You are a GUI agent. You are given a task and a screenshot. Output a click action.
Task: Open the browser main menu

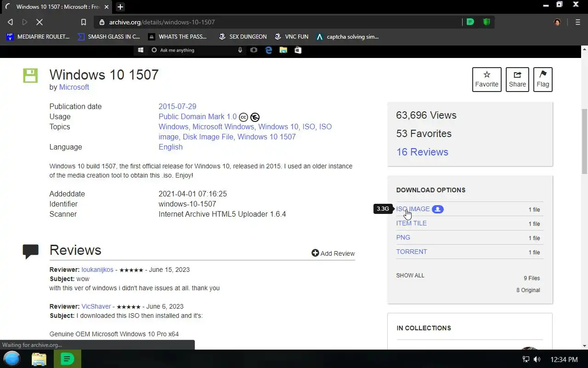tap(577, 22)
